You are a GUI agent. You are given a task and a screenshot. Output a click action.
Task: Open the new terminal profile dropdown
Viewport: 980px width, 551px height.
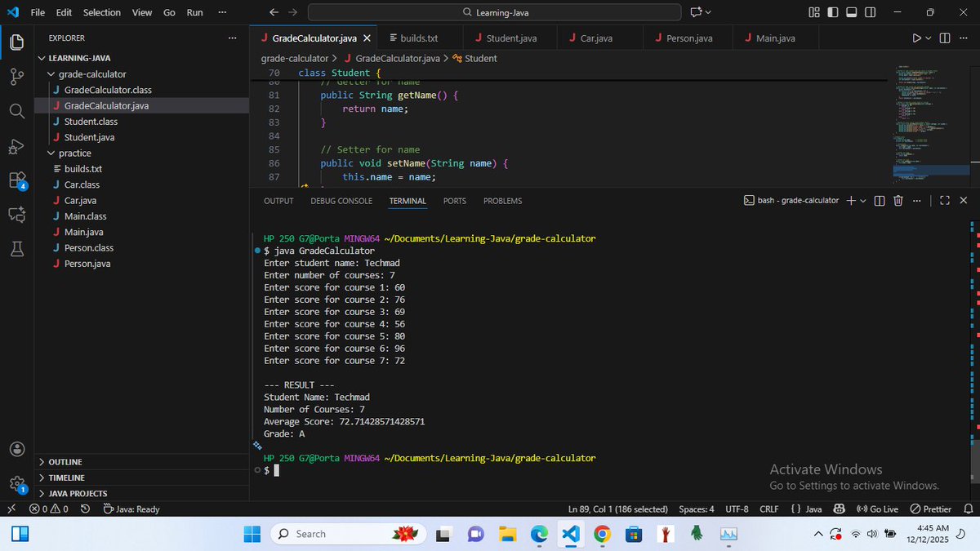click(x=863, y=201)
